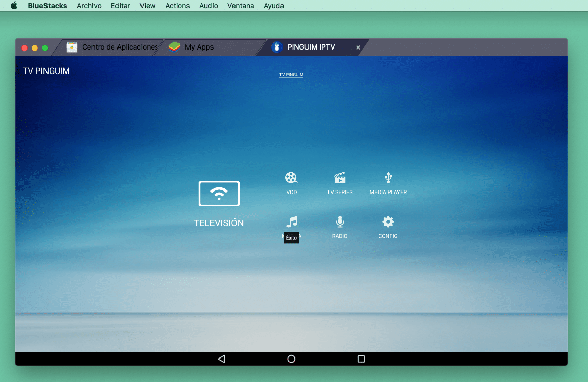
Task: Dismiss the Éxito tooltip popup
Action: click(x=291, y=237)
